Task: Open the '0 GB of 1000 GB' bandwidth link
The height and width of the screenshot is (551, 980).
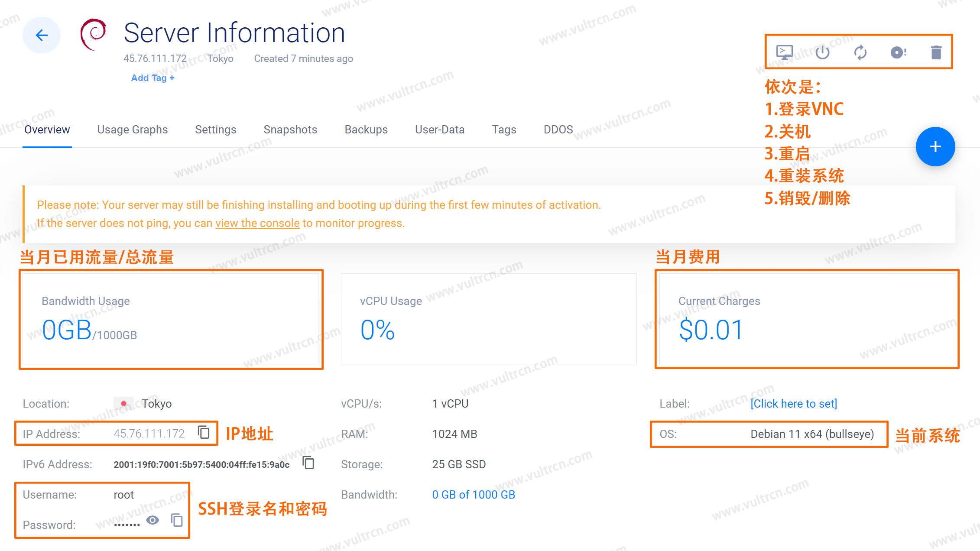Action: coord(474,495)
